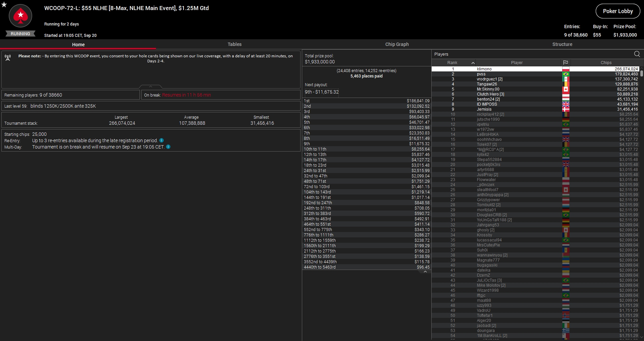Click the Denmark flag beside Jemisis

(x=566, y=109)
